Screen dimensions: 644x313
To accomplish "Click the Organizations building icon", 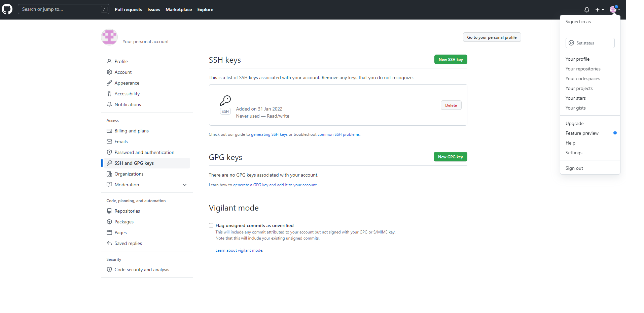I will [x=109, y=174].
